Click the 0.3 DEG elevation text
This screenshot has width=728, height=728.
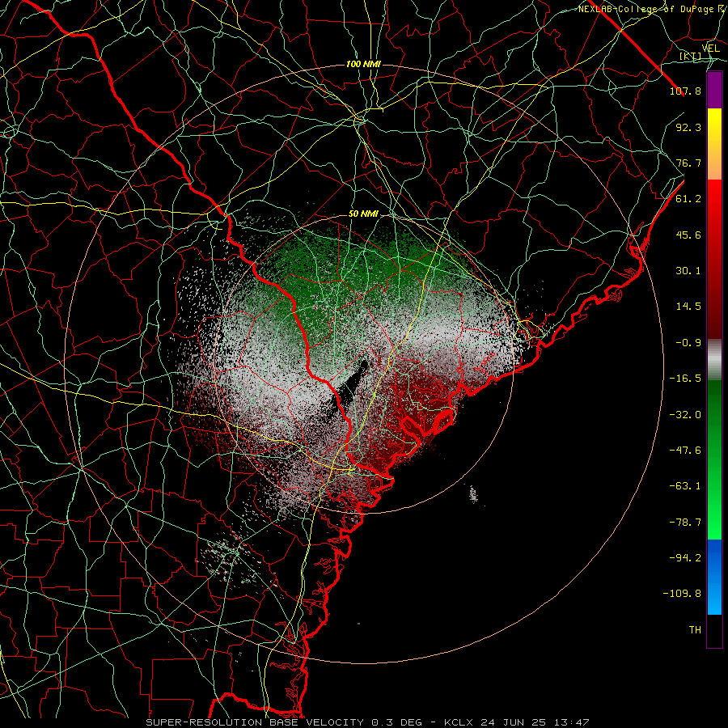(x=396, y=722)
